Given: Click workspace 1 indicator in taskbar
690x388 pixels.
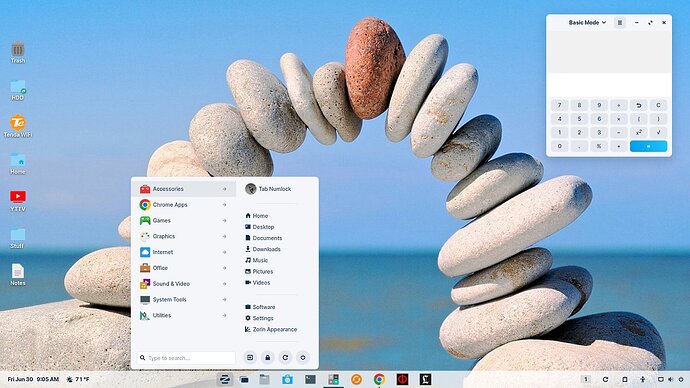Looking at the screenshot, I should (586, 379).
